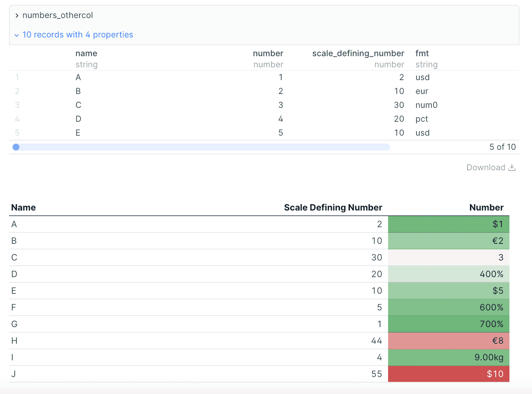The image size is (532, 394).
Task: Sort by the Name column header
Action: point(24,207)
